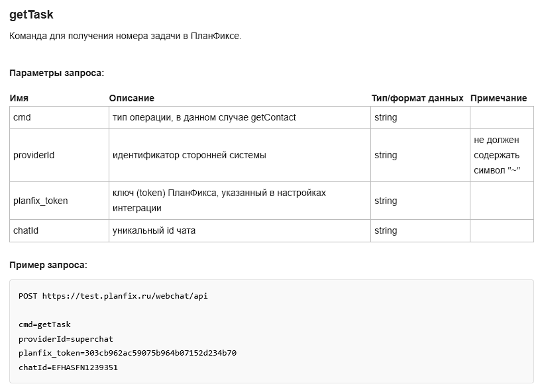
Task: Click the planfix_token parameter name cell
Action: click(59, 201)
